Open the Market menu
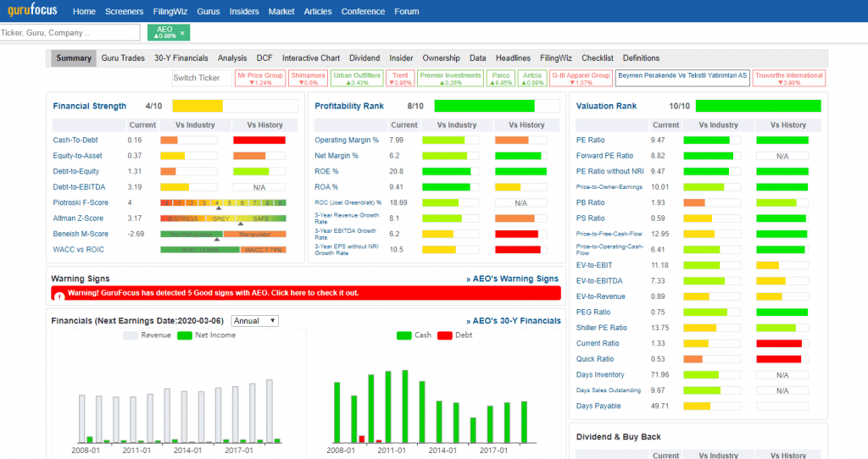The image size is (868, 459). pos(281,11)
